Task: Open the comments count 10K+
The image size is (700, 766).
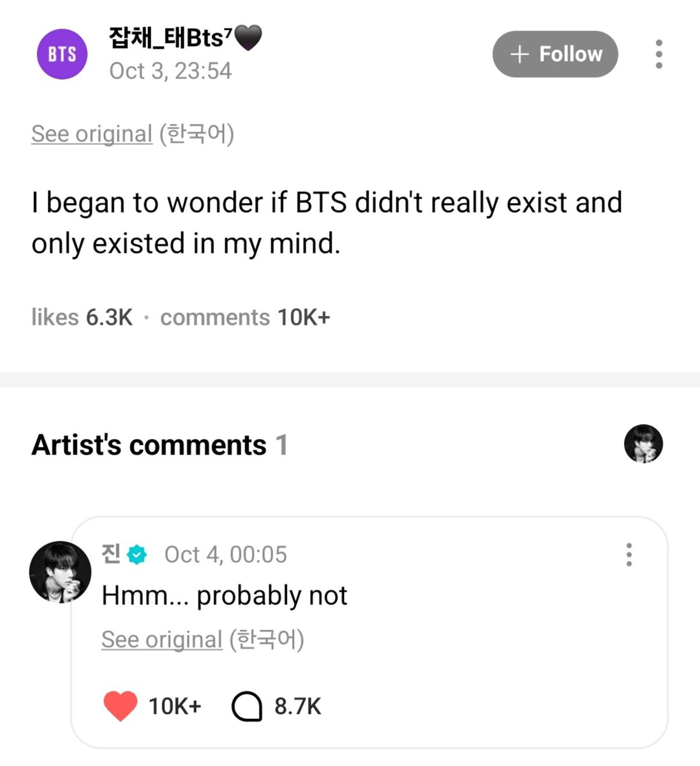Action: [x=245, y=317]
